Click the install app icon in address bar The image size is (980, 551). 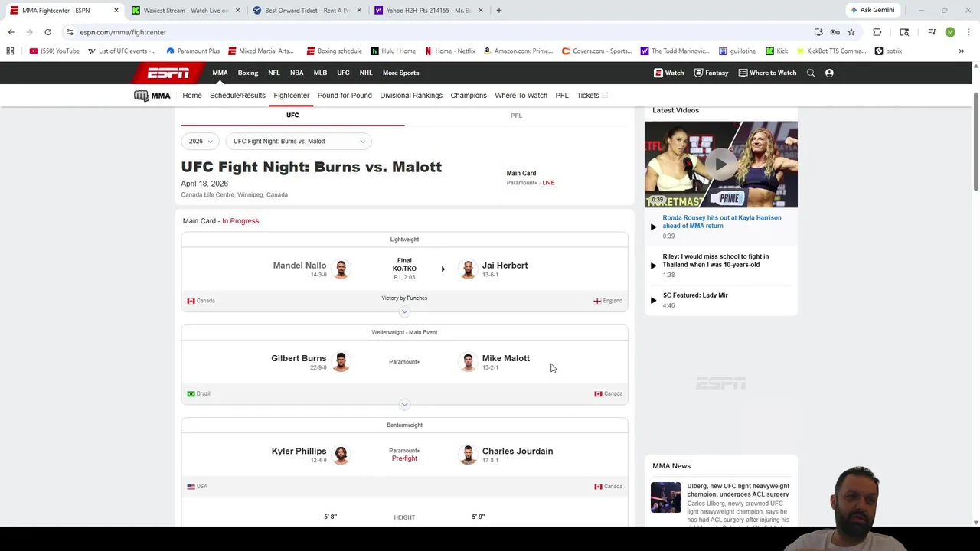(x=818, y=32)
